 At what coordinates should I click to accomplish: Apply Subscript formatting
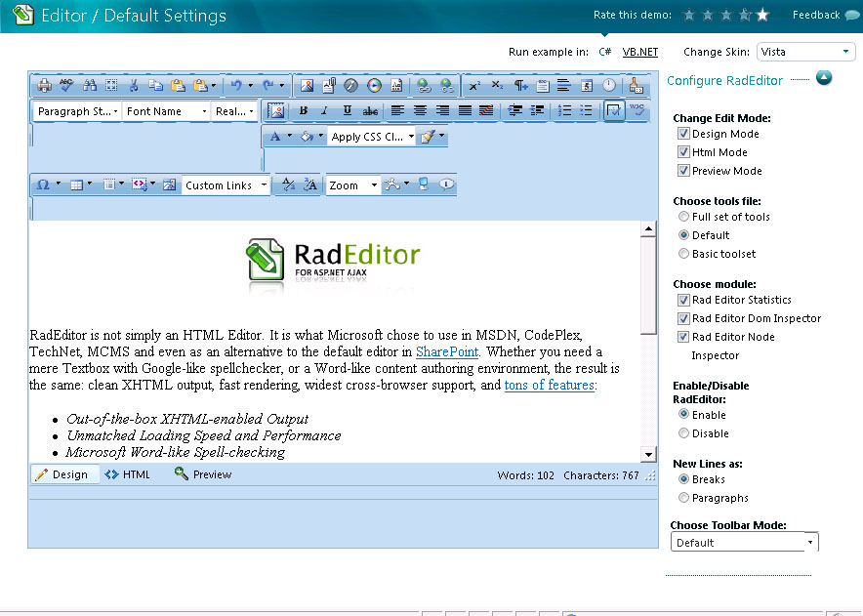tap(497, 85)
